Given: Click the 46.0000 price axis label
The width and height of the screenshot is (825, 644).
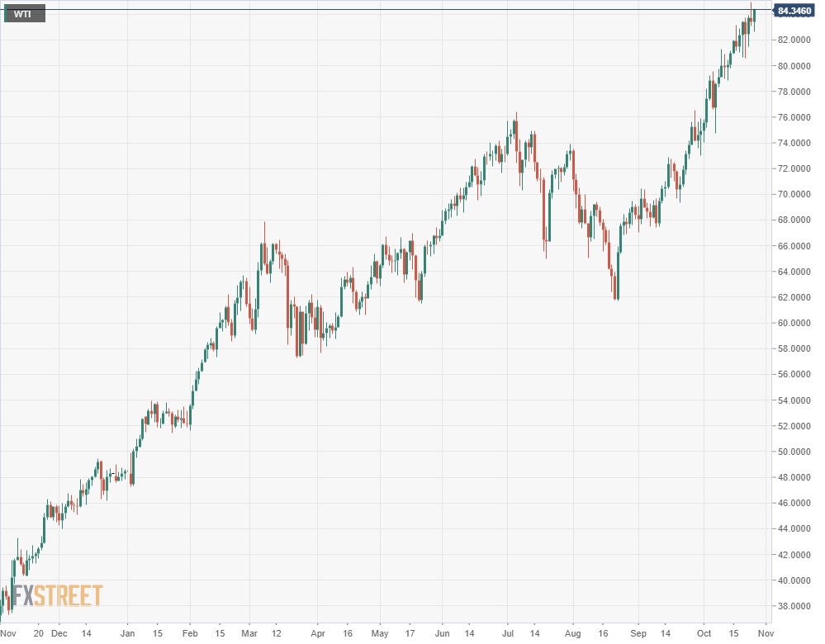Looking at the screenshot, I should 794,503.
